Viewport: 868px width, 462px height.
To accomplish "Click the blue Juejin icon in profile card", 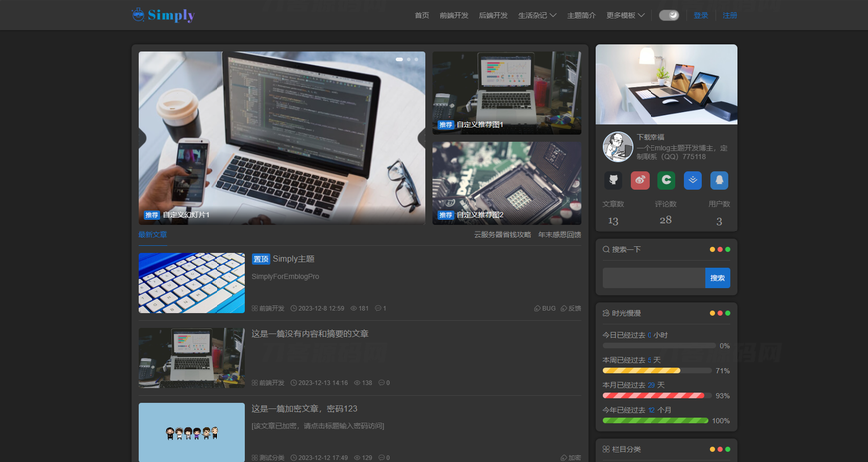I will (x=692, y=181).
